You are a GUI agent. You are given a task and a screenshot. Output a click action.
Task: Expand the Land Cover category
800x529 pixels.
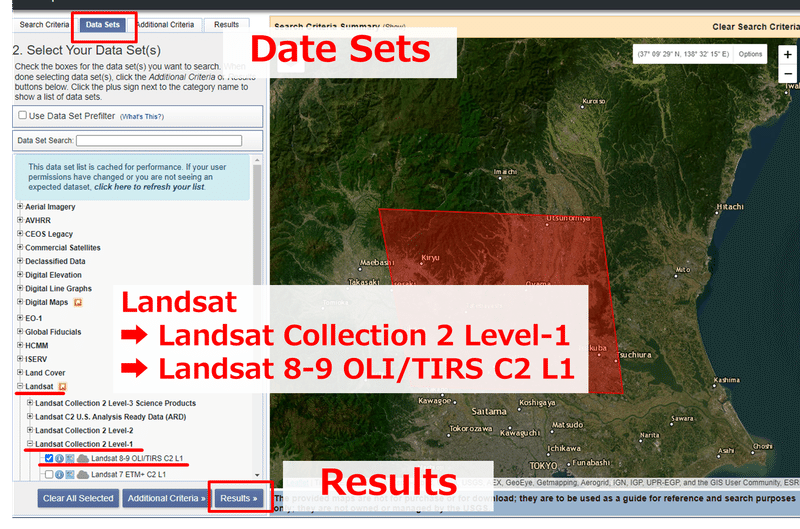tap(20, 372)
